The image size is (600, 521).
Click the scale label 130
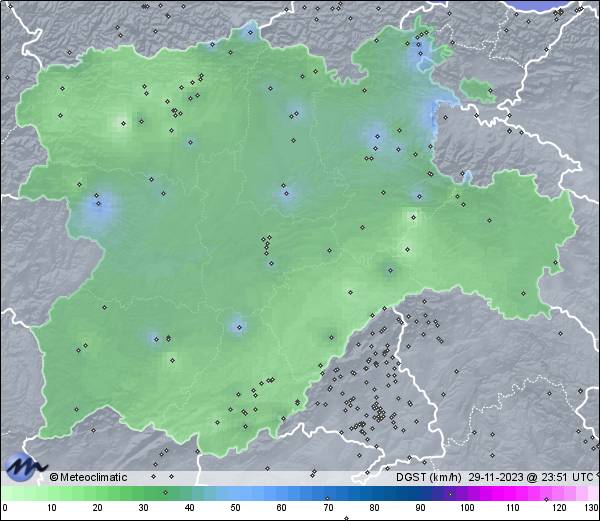point(592,508)
